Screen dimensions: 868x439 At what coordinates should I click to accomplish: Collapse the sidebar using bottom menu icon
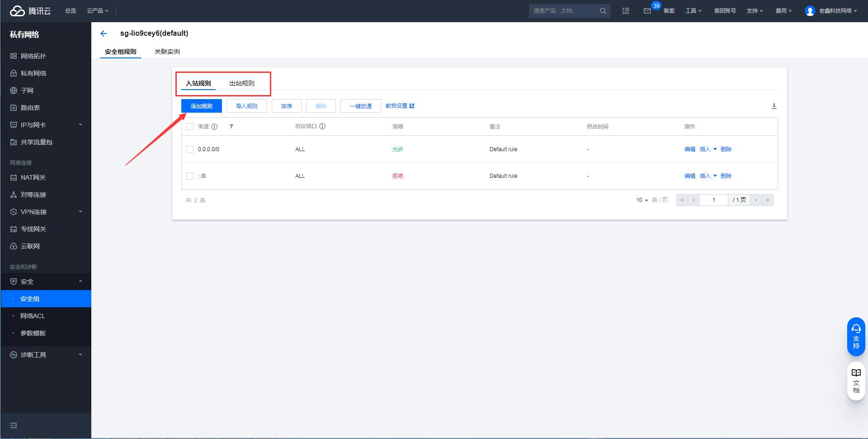[x=14, y=425]
